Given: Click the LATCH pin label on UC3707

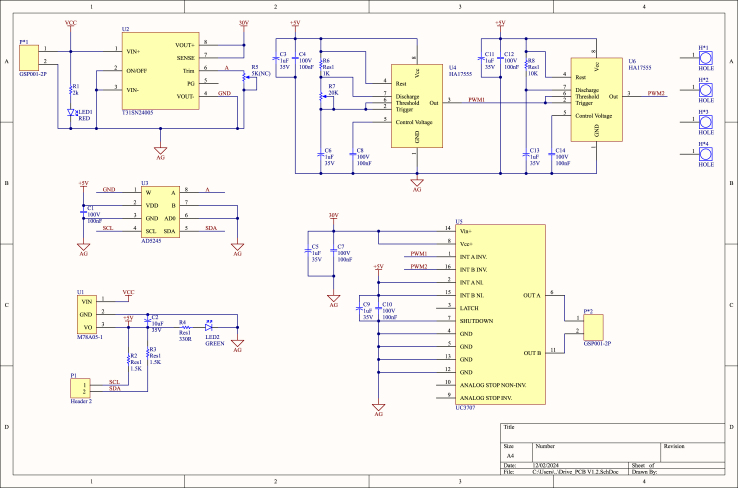Looking at the screenshot, I should [469, 308].
